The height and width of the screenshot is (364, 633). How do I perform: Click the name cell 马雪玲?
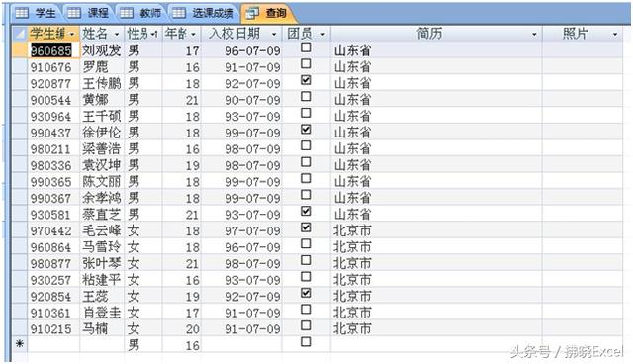[102, 247]
